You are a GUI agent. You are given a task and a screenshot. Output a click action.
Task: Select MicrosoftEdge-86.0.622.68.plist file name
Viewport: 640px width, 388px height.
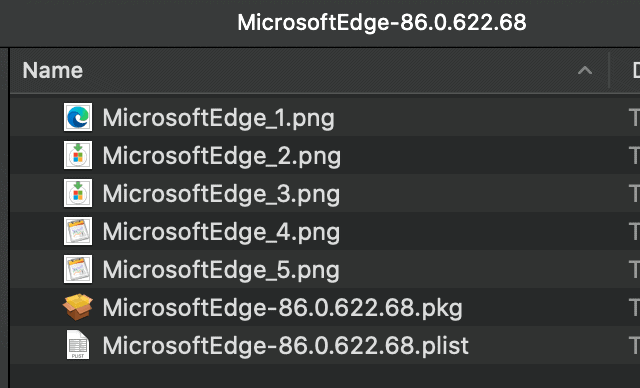[x=285, y=346]
